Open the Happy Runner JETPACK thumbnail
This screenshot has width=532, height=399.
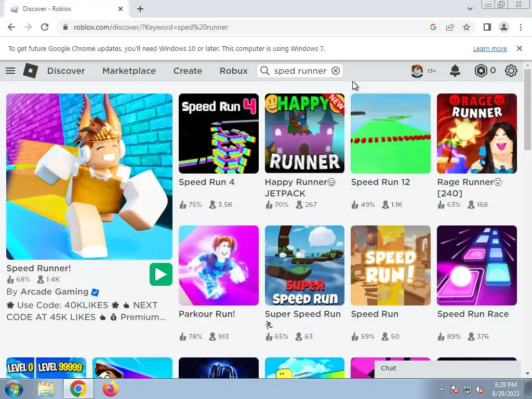[x=304, y=134]
